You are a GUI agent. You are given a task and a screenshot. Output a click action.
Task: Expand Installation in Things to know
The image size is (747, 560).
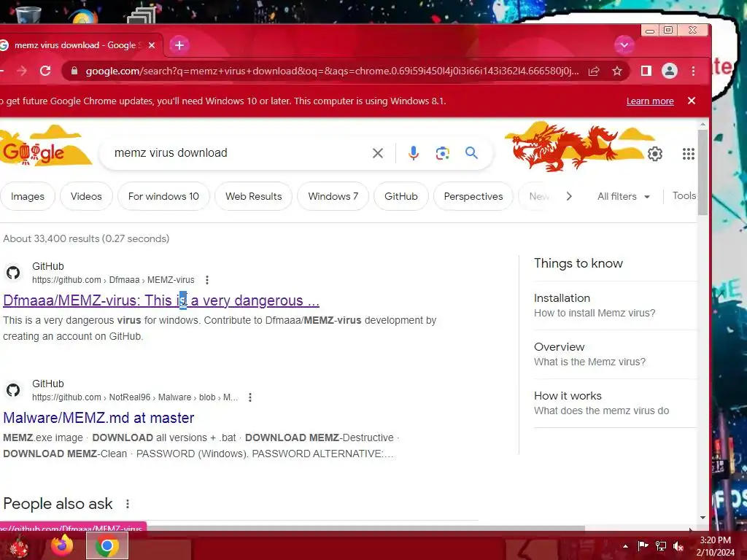tap(614, 306)
